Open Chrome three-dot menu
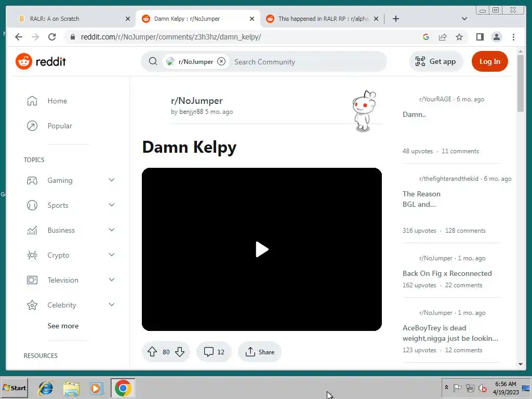532x399 pixels. pyautogui.click(x=513, y=37)
